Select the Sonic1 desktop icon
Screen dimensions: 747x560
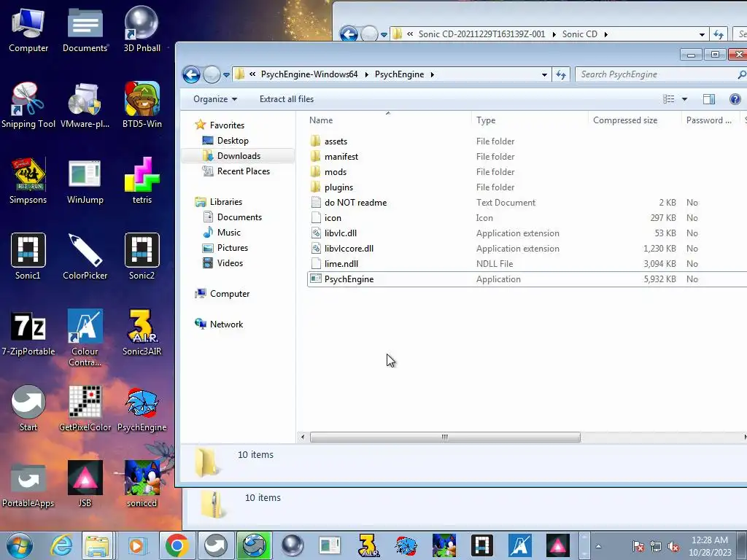28,257
